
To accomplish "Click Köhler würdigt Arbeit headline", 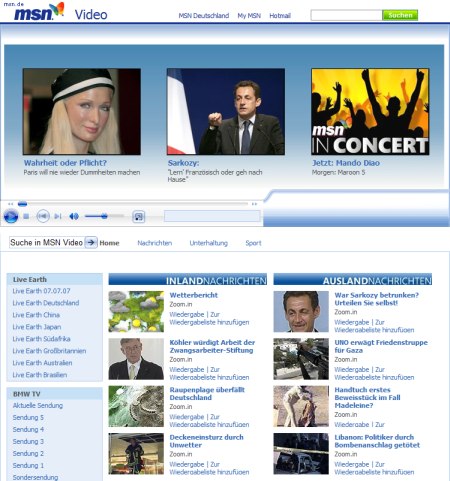I will pyautogui.click(x=212, y=346).
